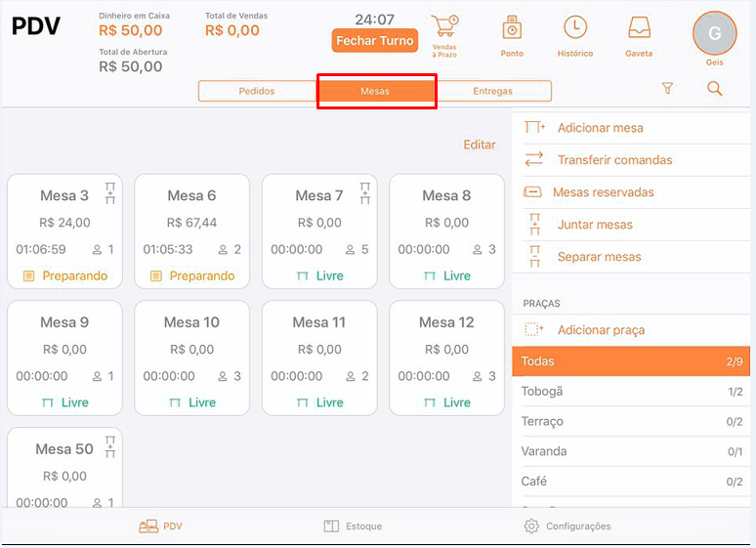Screen dimensions: 756x548
Task: Open the Mesa 9 card
Action: (64, 358)
